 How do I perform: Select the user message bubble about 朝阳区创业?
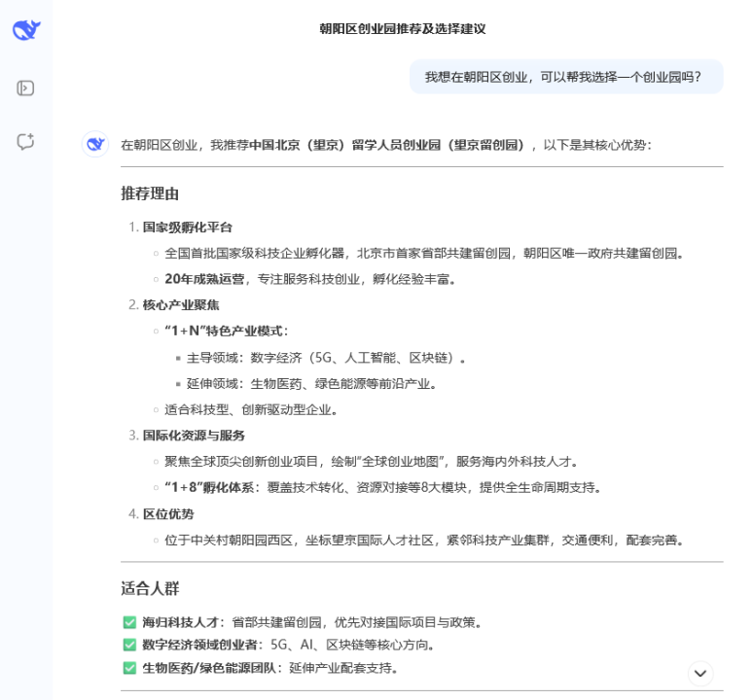pos(565,77)
